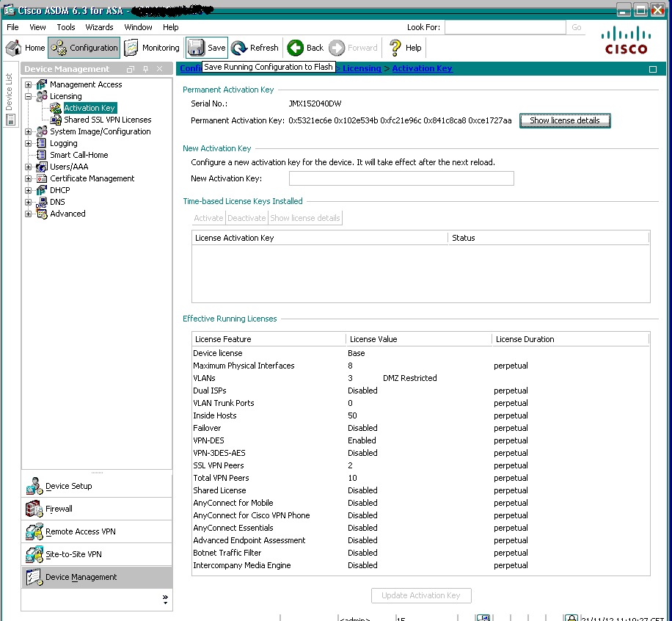Click permanent key Show license details
The height and width of the screenshot is (621, 672).
[x=565, y=120]
